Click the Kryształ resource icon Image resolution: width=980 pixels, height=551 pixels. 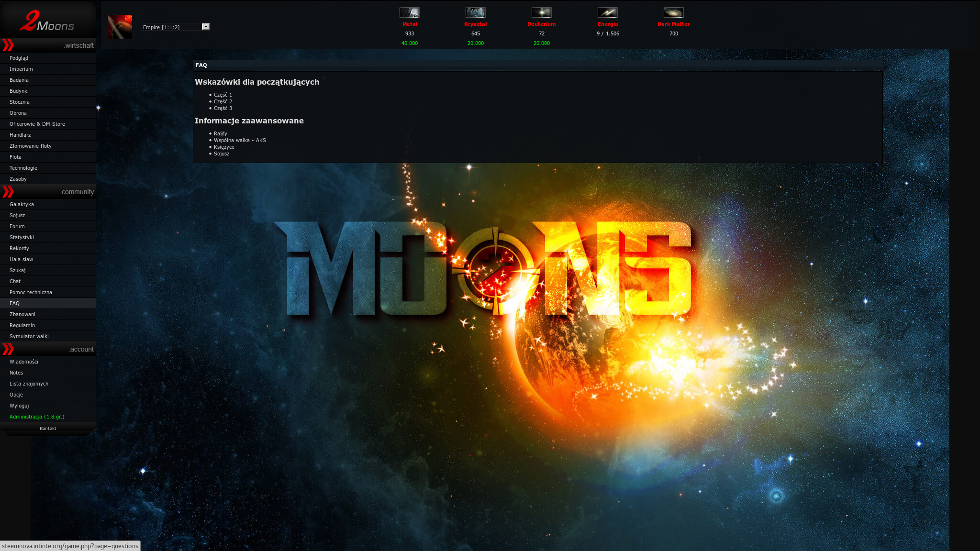476,12
